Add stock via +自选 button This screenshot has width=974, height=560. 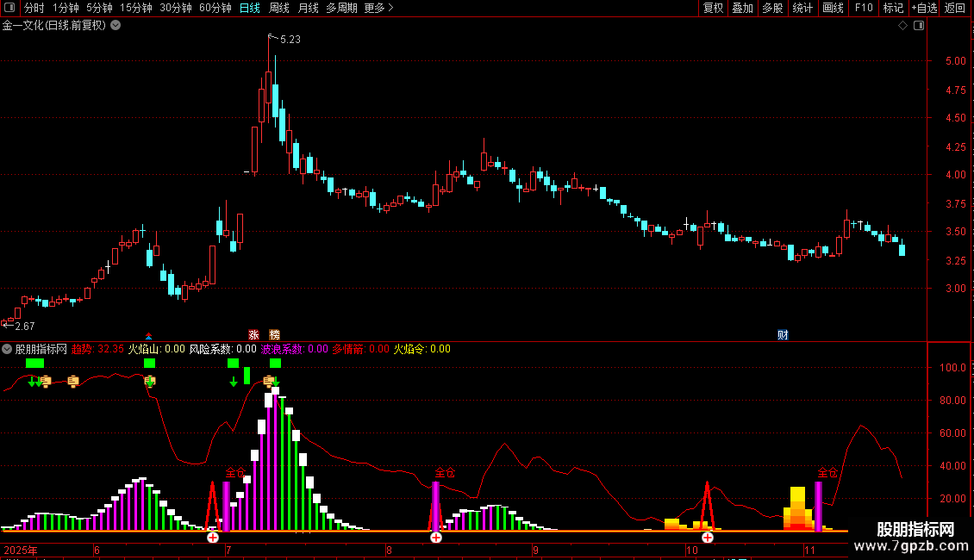[924, 8]
